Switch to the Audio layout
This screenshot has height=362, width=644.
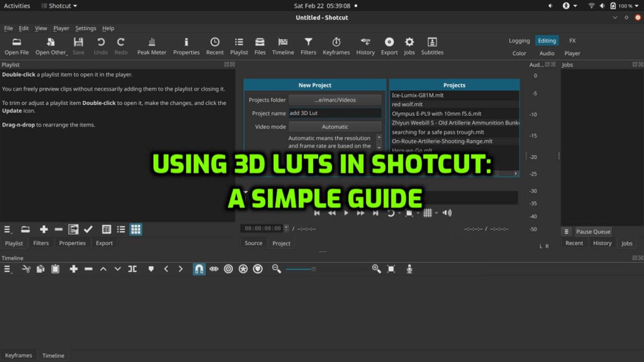(x=547, y=53)
